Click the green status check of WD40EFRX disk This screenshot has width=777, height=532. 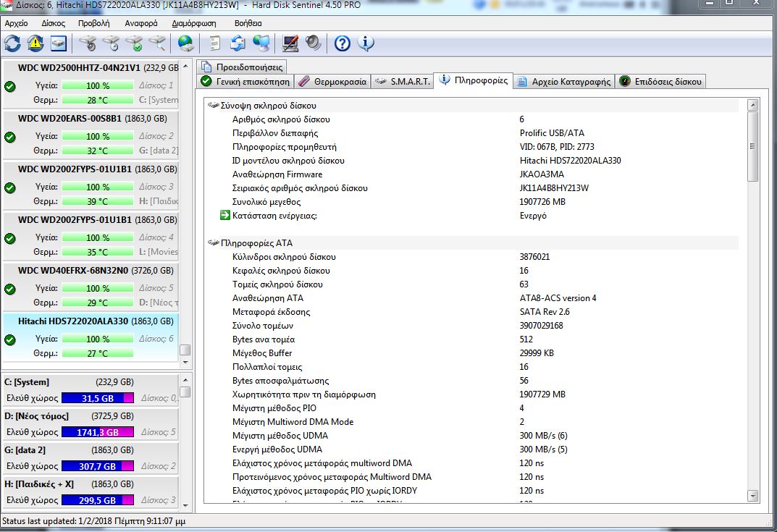[10, 289]
